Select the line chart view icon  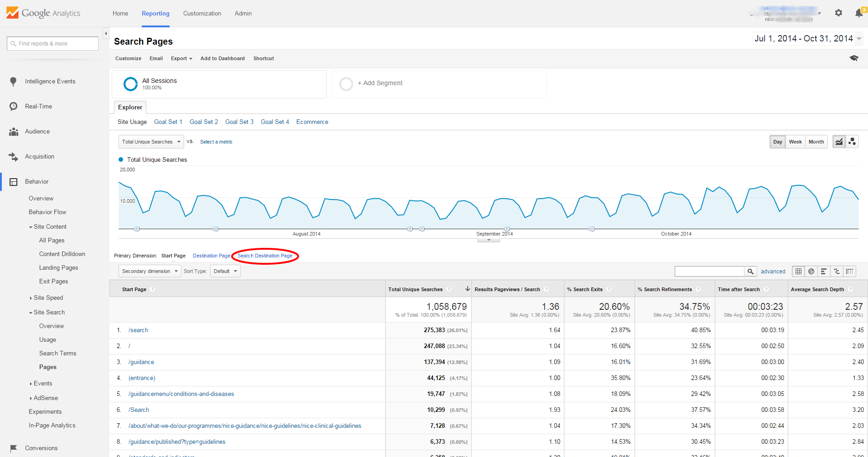tap(839, 142)
